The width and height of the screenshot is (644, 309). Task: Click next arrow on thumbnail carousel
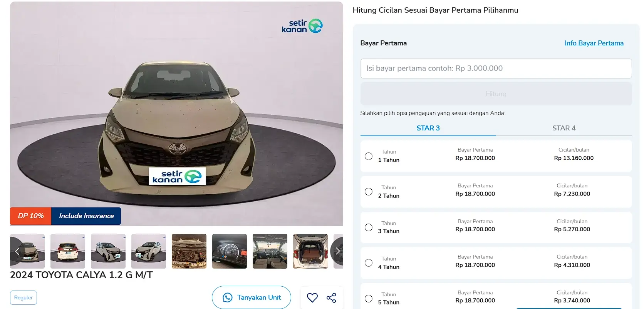[337, 251]
